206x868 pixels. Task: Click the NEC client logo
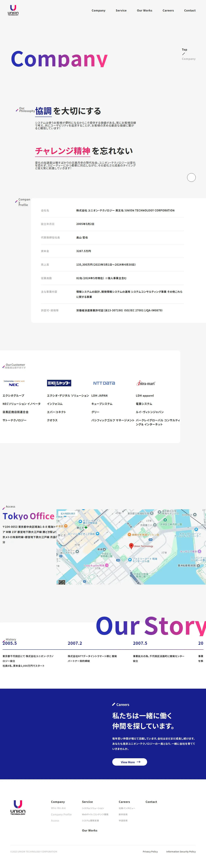tap(14, 383)
